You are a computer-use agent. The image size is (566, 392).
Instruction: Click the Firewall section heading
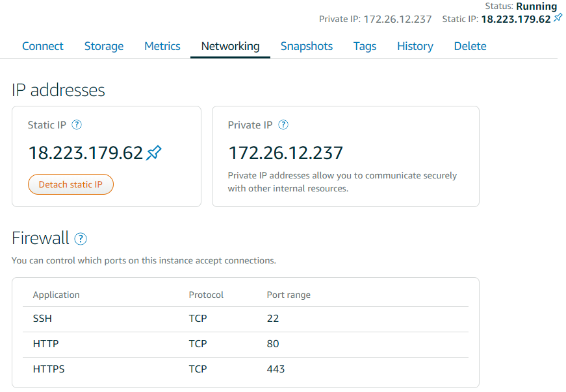[x=40, y=238]
